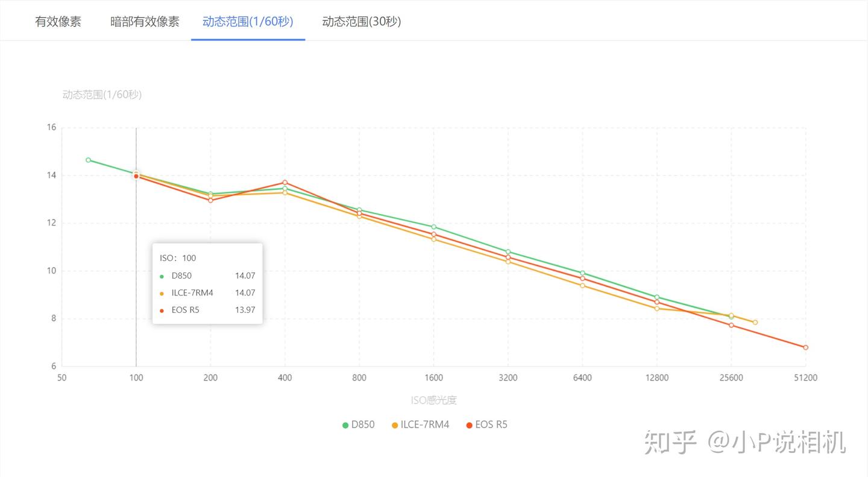This screenshot has width=868, height=477.
Task: Click the D850 point at ISO 6400
Action: pyautogui.click(x=582, y=273)
